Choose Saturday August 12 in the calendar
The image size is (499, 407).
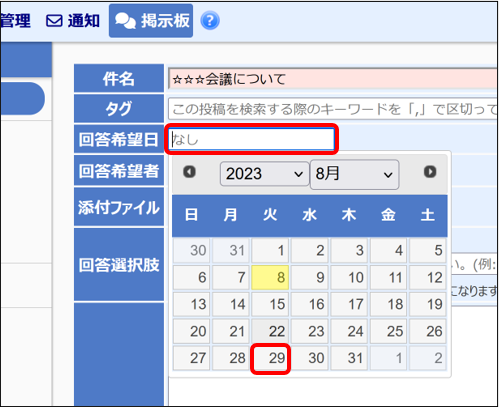point(428,277)
